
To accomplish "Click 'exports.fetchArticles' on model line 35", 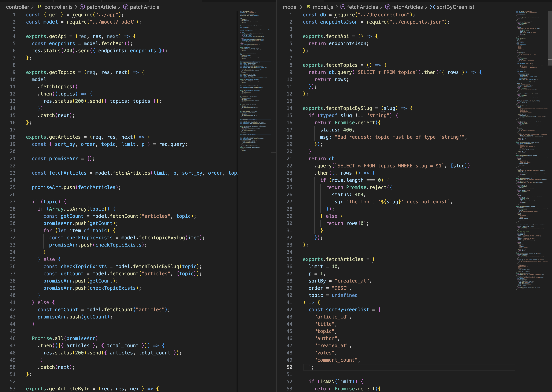I will pyautogui.click(x=333, y=259).
